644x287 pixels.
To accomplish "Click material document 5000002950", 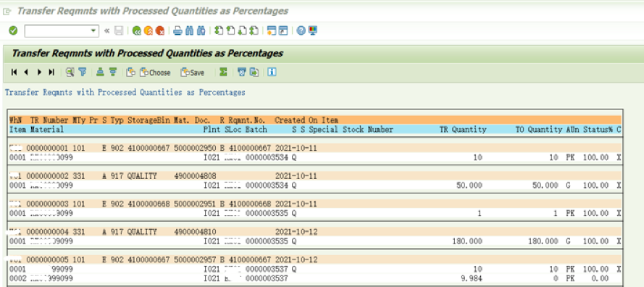I will 195,148.
